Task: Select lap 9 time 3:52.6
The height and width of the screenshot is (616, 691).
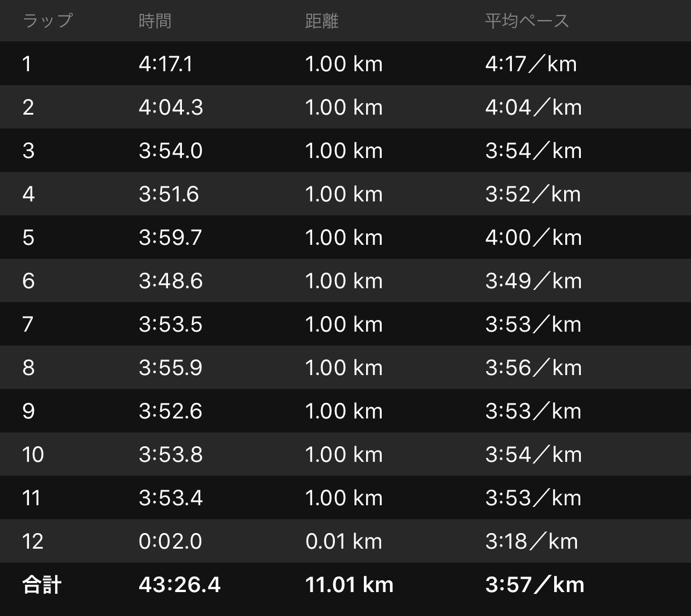Action: pyautogui.click(x=171, y=411)
